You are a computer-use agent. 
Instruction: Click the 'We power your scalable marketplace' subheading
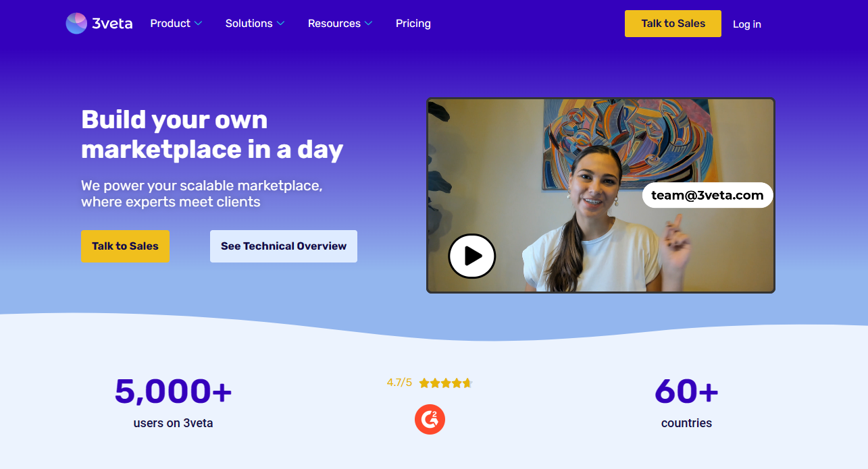201,194
